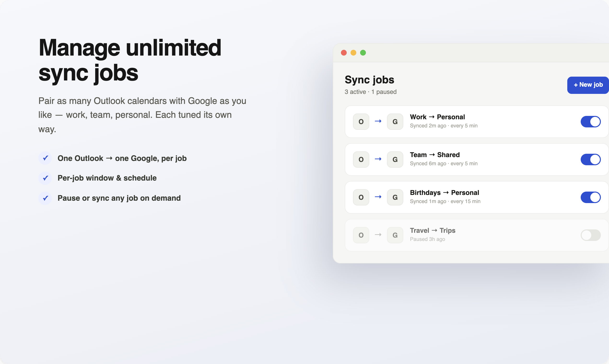The image size is (609, 364).
Task: Click checkmark beside One Outlook → one Google
Action: click(x=45, y=158)
